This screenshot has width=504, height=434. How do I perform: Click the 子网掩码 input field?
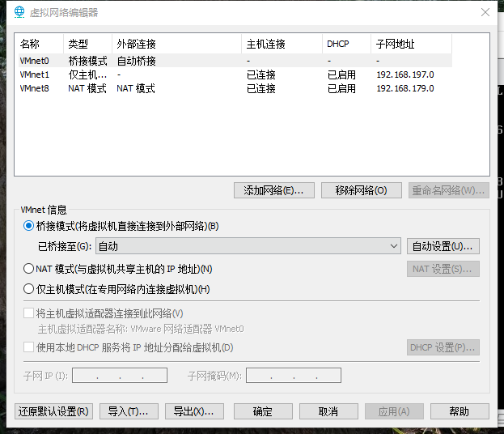coord(294,376)
